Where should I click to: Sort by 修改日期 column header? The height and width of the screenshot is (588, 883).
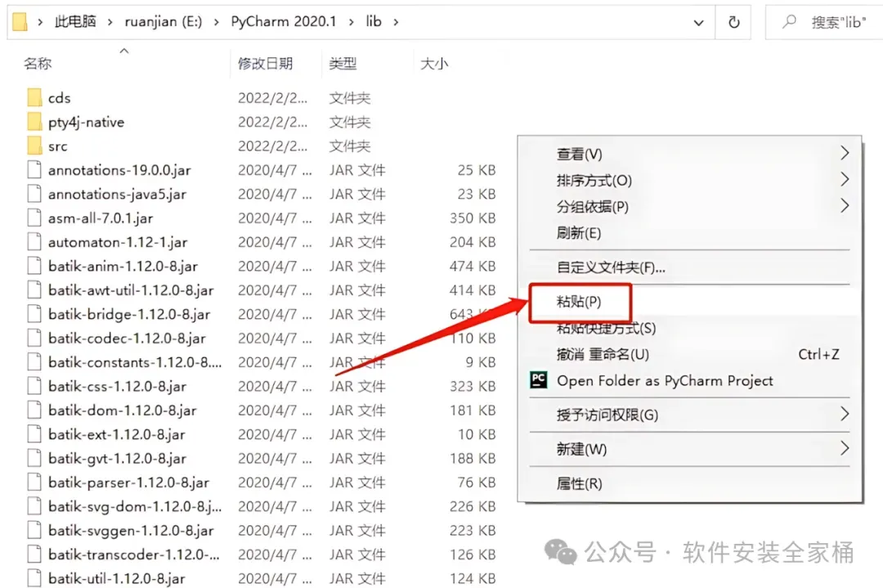pos(265,63)
